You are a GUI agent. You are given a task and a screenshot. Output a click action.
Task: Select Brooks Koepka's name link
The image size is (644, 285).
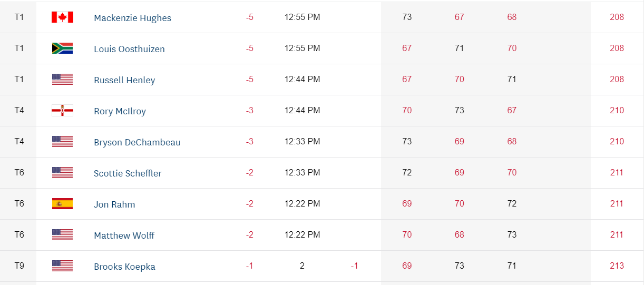124,267
